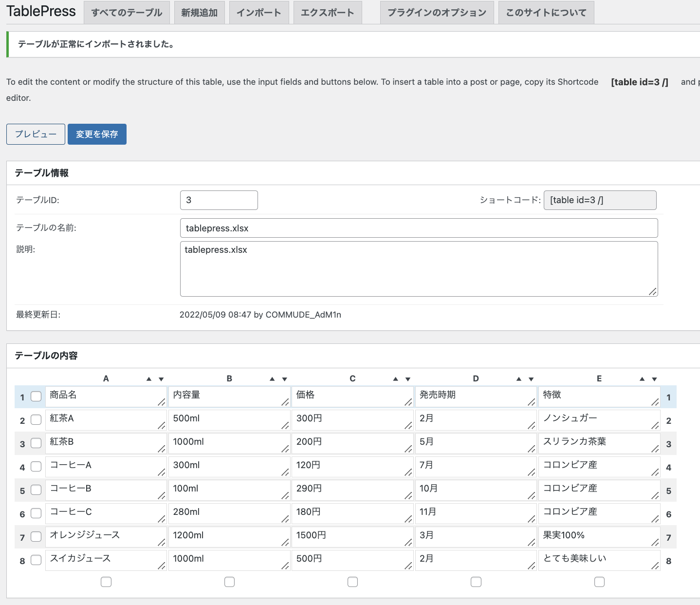Click the テーブルの内容 section heading
This screenshot has width=700, height=605.
click(x=46, y=356)
